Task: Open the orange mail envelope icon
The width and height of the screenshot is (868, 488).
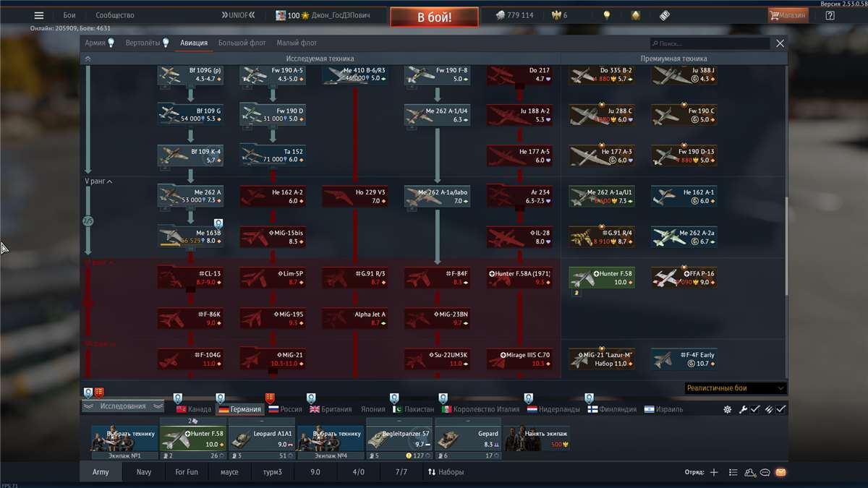Action: coord(780,472)
